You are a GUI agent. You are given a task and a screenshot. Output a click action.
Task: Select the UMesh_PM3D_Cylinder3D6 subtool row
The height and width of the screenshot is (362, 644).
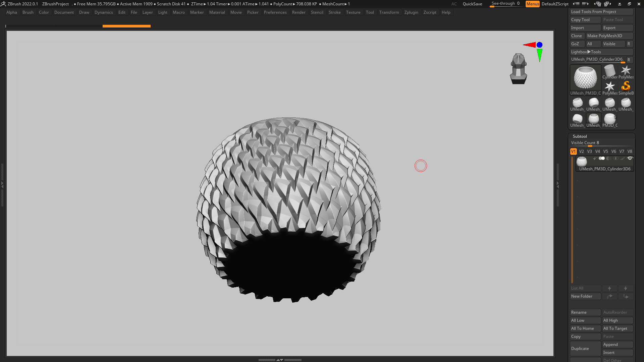(604, 164)
